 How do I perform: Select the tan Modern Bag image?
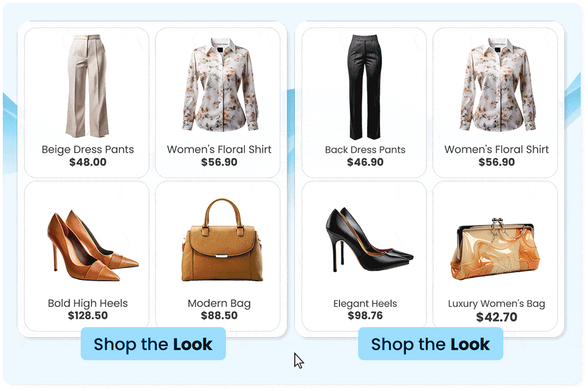tap(222, 240)
